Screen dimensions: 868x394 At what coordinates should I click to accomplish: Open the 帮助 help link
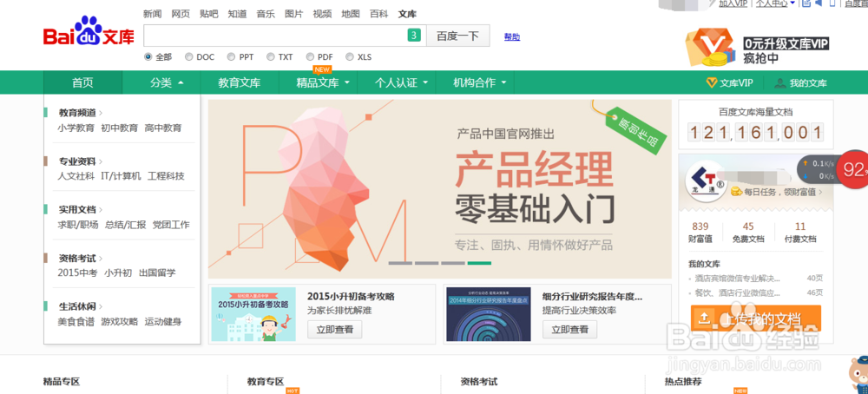coord(512,37)
